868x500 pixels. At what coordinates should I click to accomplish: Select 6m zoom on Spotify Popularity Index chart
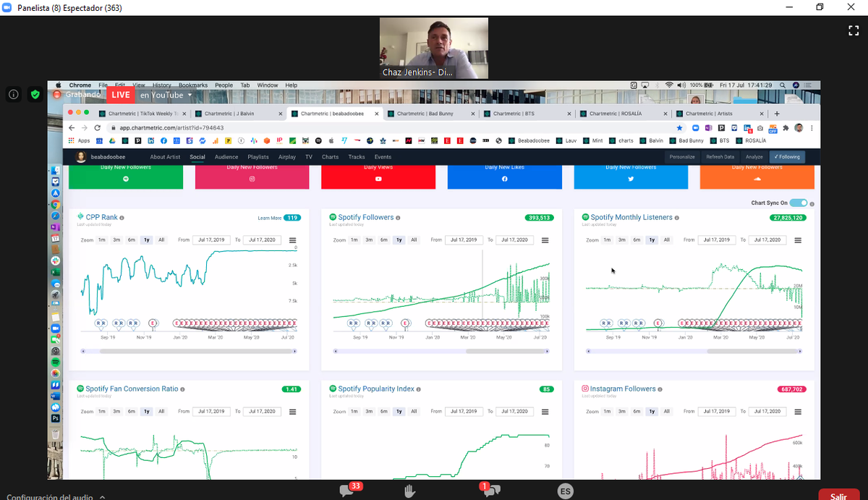384,411
